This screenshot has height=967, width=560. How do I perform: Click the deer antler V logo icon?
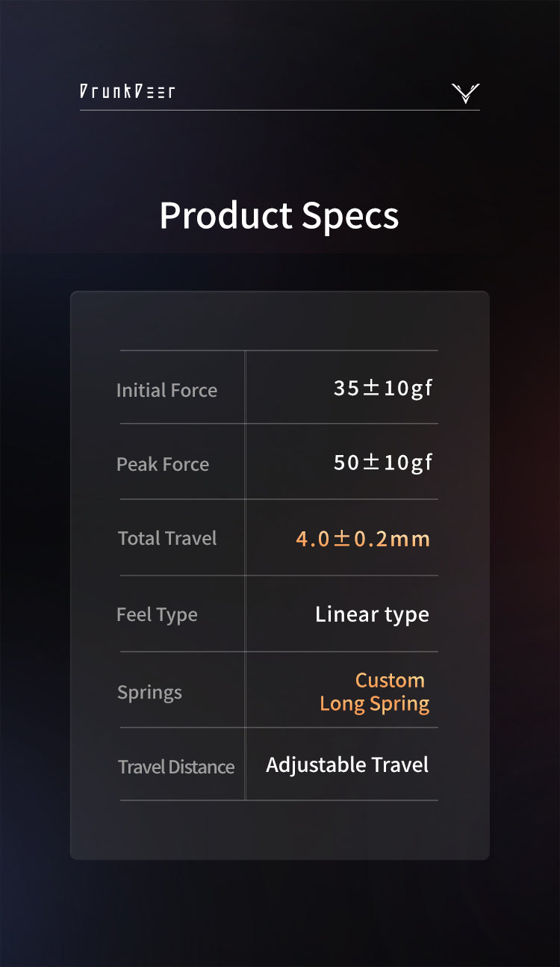click(x=465, y=93)
